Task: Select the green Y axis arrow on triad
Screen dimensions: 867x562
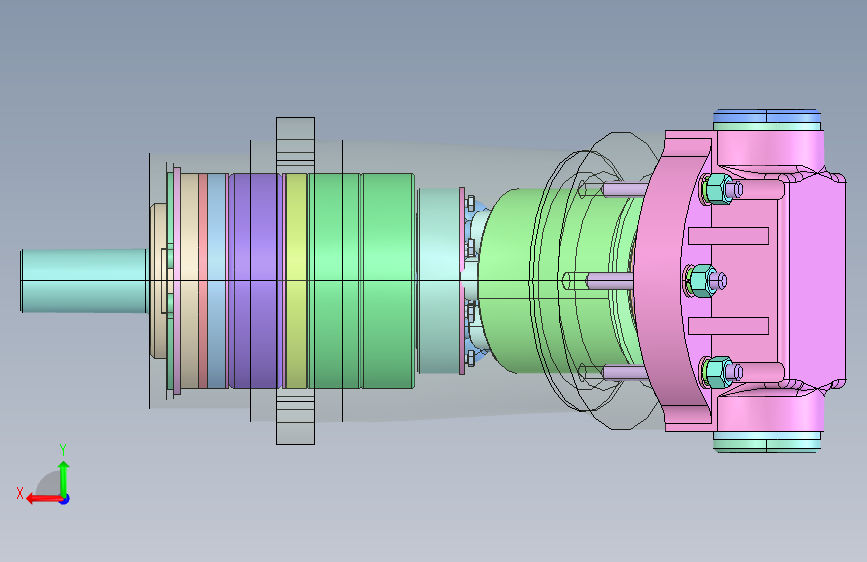Action: click(x=64, y=478)
